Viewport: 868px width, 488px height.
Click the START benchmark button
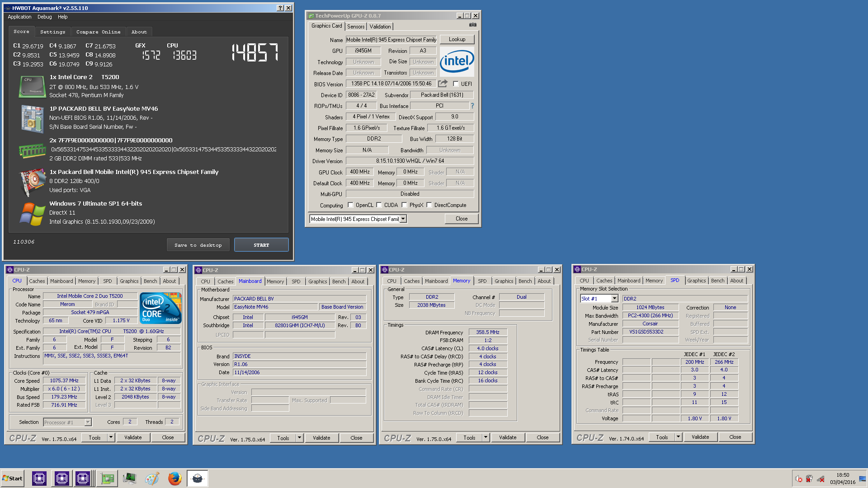coord(261,245)
